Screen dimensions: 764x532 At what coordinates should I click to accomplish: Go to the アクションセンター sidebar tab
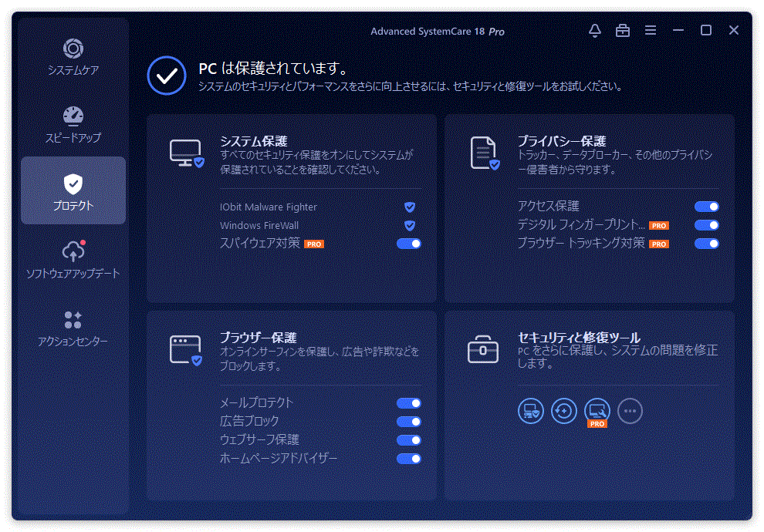tap(73, 328)
